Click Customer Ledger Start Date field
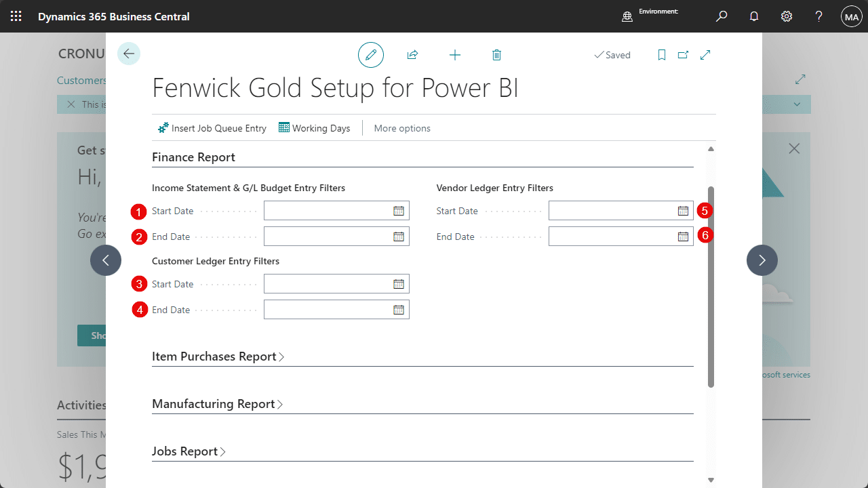 click(x=336, y=284)
